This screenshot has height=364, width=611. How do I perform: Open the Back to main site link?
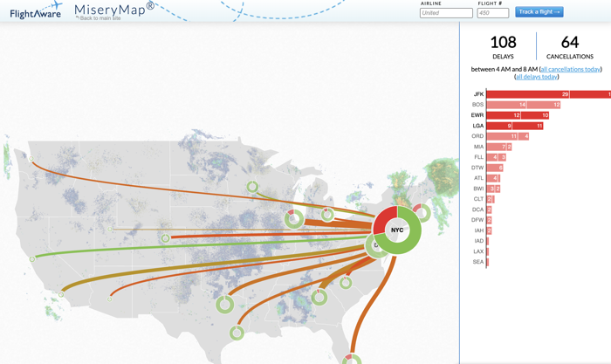[x=100, y=18]
